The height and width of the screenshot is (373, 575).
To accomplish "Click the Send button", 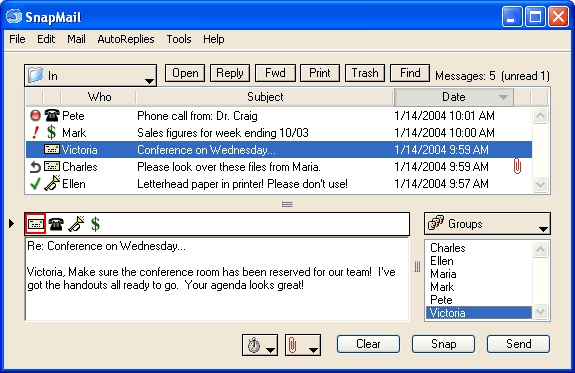I will click(518, 344).
